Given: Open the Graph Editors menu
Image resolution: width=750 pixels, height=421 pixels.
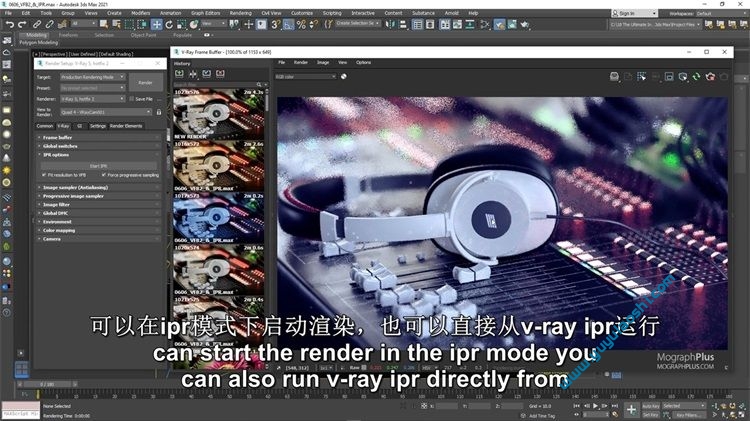Looking at the screenshot, I should (x=206, y=13).
